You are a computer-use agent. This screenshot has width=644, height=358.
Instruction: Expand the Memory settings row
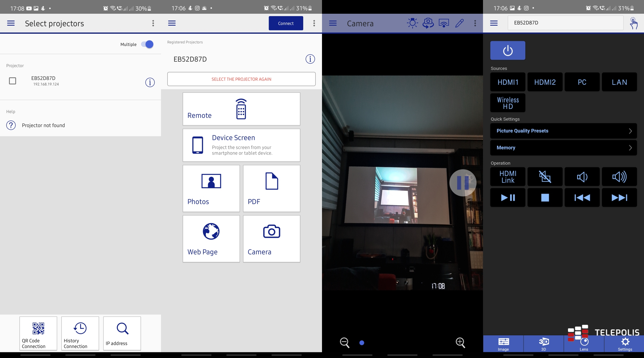point(563,148)
